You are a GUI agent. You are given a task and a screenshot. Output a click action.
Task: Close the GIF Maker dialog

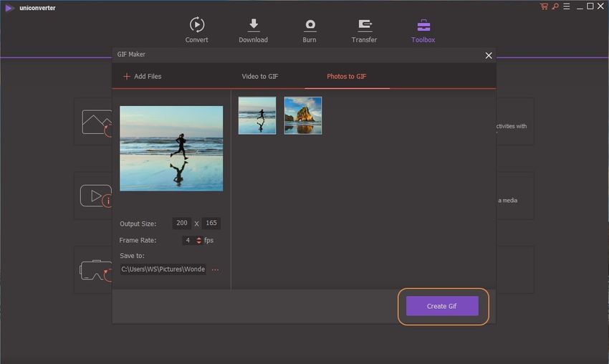[489, 55]
